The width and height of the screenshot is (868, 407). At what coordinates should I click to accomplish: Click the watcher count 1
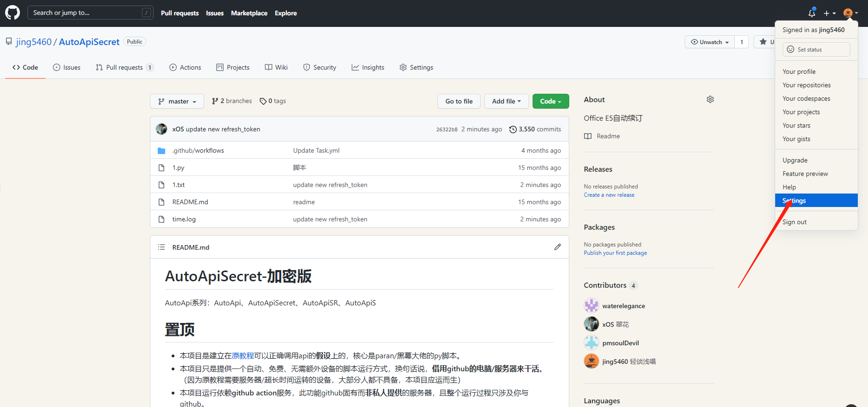[x=742, y=42]
